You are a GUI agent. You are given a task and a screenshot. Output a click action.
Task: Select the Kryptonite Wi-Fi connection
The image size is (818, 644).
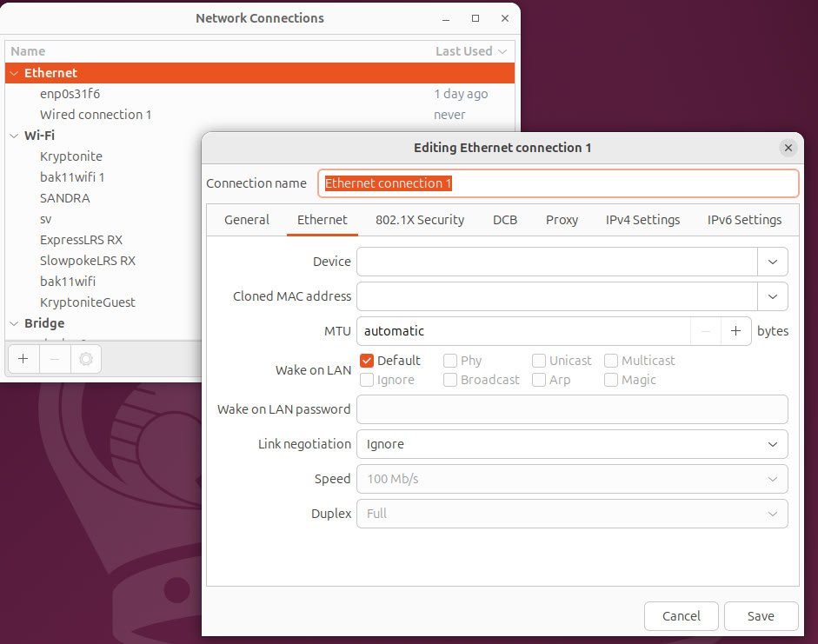71,156
